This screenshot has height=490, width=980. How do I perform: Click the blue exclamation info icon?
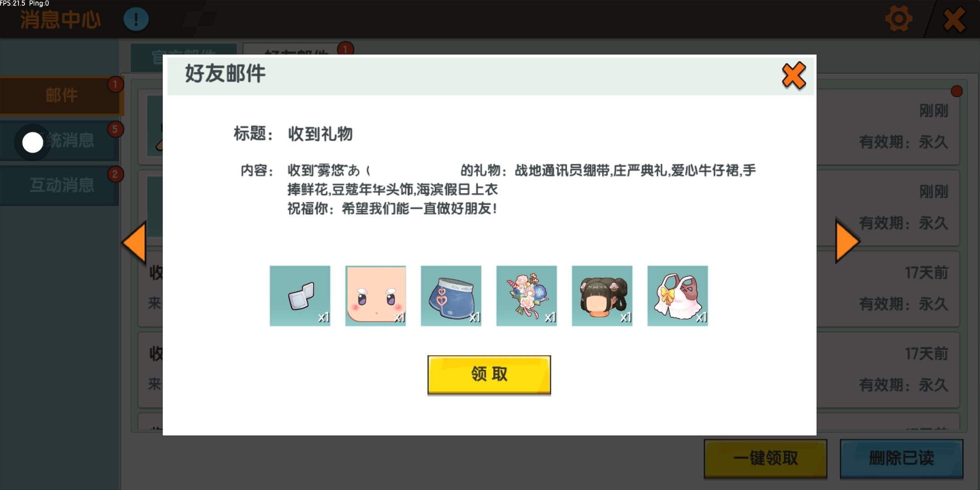pyautogui.click(x=136, y=20)
